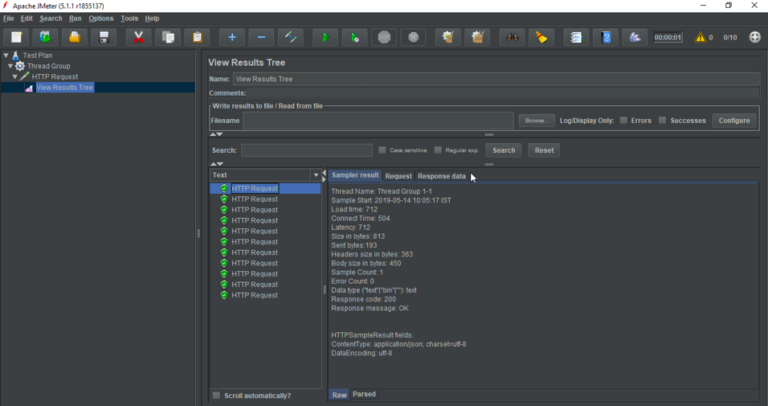This screenshot has height=406, width=768.
Task: Save the test plan with floppy icon
Action: (104, 37)
